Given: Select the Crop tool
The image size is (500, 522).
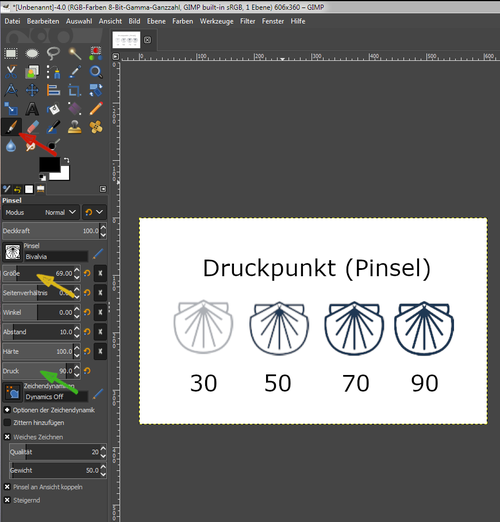Looking at the screenshot, I should pos(75,90).
